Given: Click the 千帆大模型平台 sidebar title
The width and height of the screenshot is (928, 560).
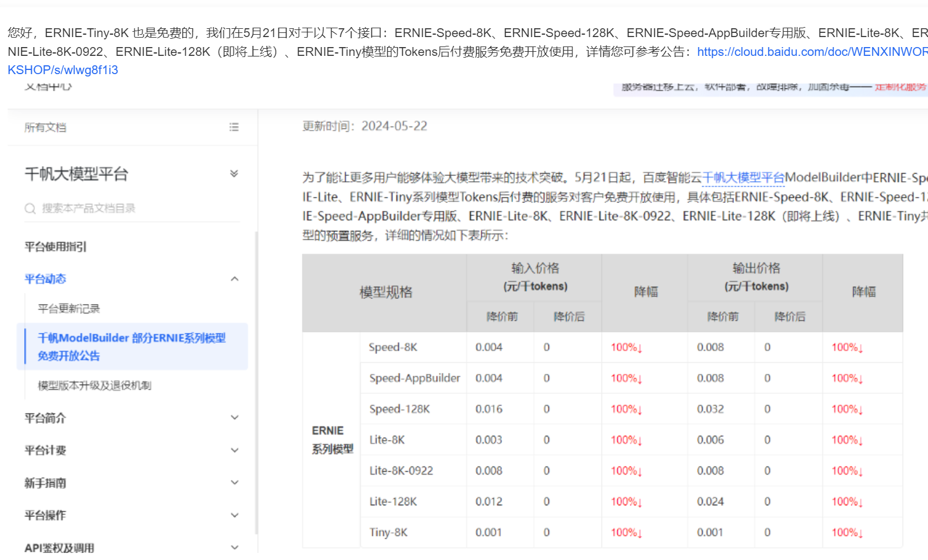Looking at the screenshot, I should pyautogui.click(x=76, y=174).
